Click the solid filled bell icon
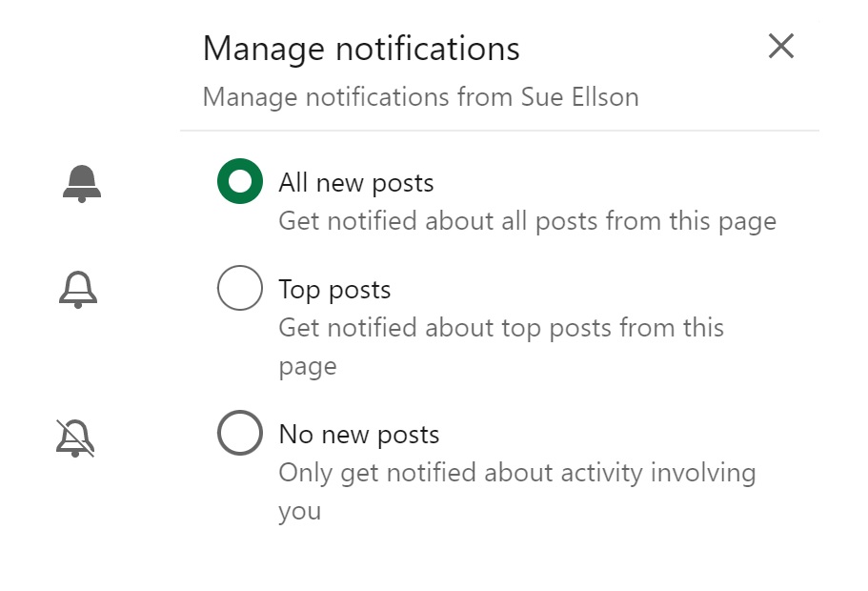This screenshot has height=591, width=868. coord(82,184)
